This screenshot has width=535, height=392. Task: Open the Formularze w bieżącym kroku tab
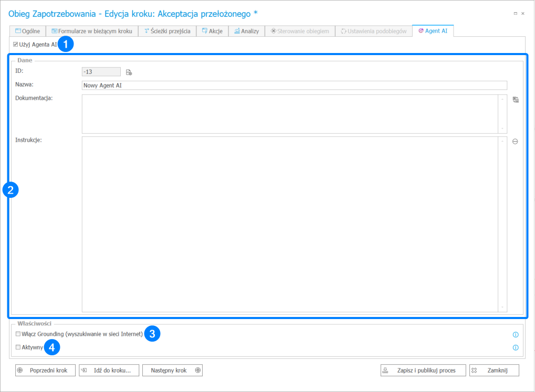[x=92, y=31]
